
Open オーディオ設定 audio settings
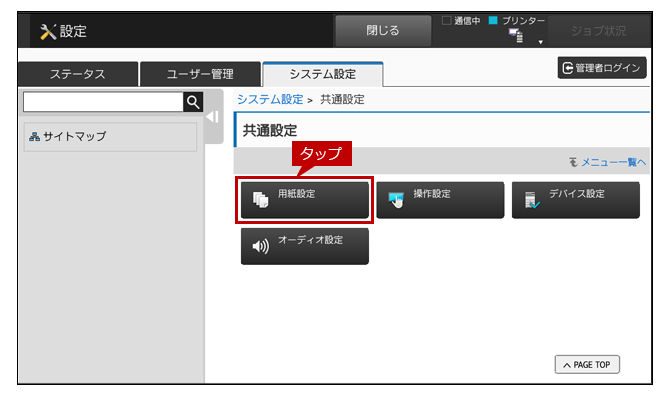305,246
